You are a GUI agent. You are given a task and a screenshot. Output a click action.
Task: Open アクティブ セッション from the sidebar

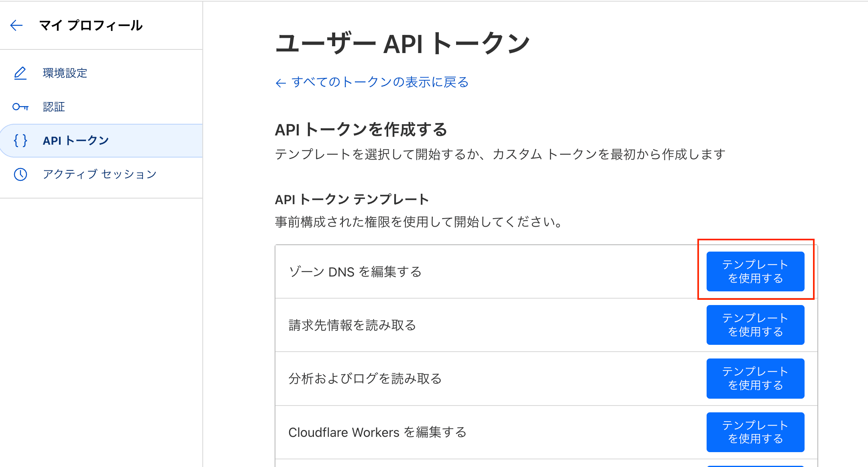pos(100,174)
